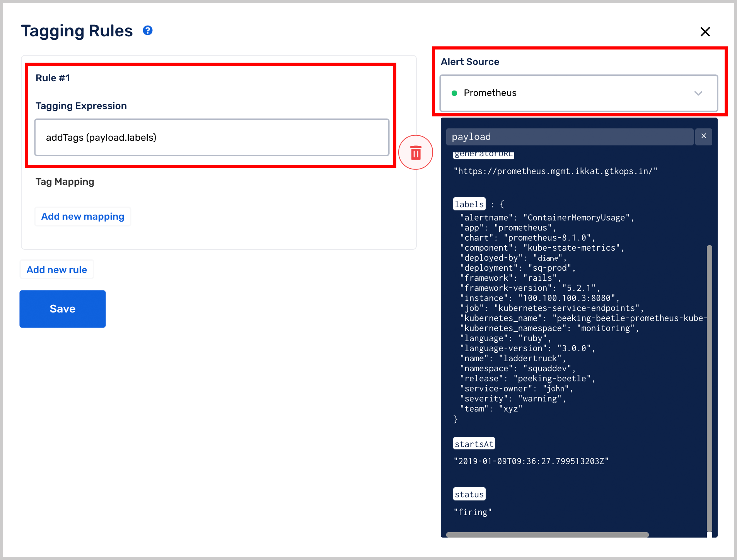
Task: Select the status key in payload
Action: click(x=469, y=494)
